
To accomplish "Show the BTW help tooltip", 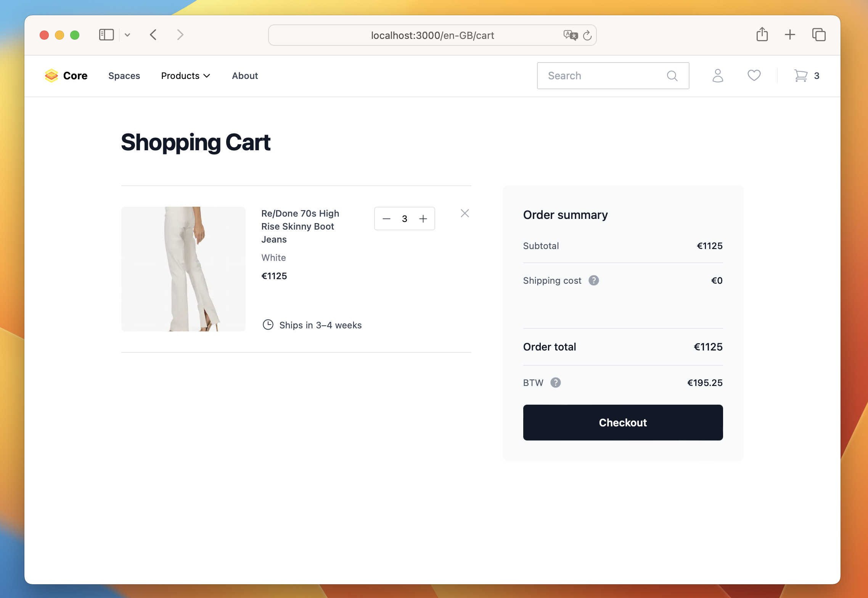I will (x=555, y=383).
